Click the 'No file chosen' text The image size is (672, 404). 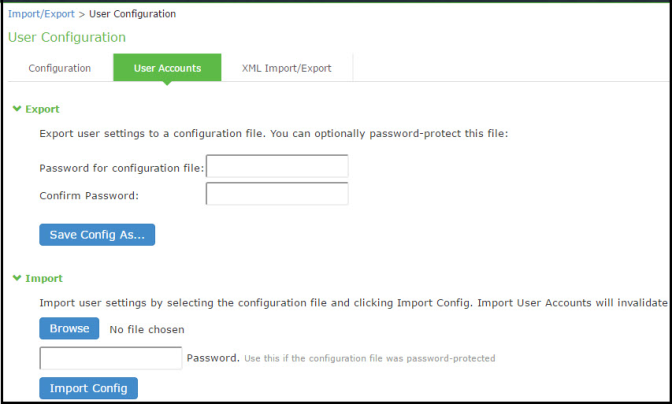[x=146, y=329]
